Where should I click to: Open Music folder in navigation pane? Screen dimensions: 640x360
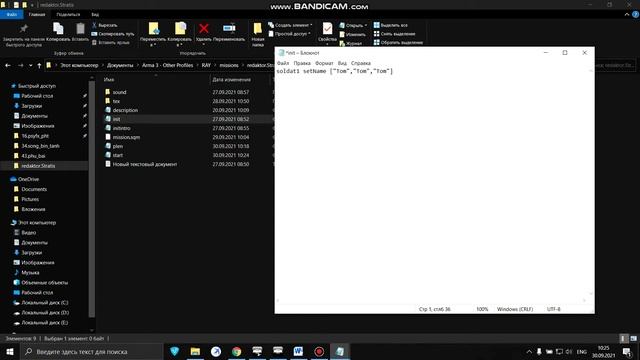pyautogui.click(x=30, y=273)
